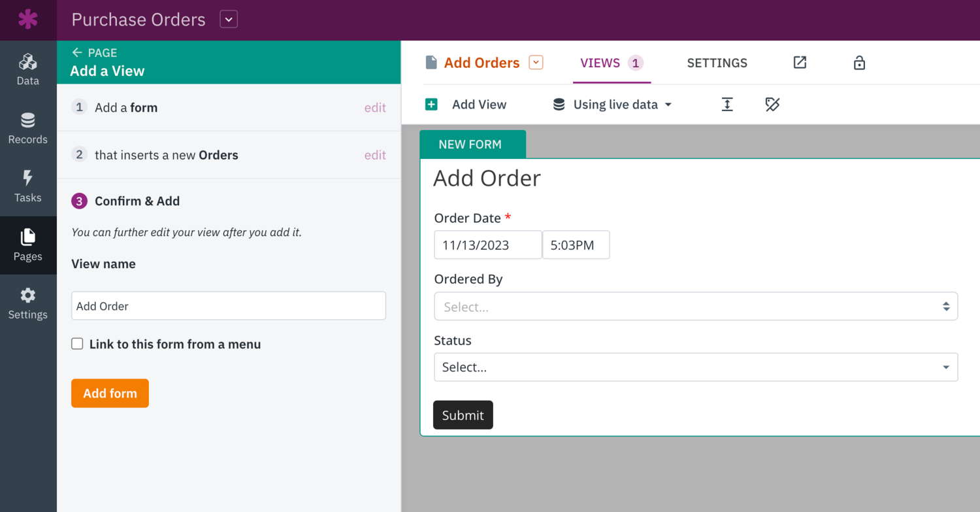Open Settings from the sidebar

[28, 302]
